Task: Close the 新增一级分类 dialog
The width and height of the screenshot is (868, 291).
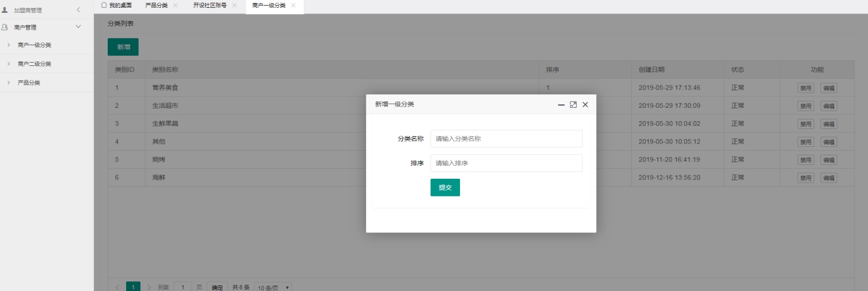Action: (x=586, y=104)
